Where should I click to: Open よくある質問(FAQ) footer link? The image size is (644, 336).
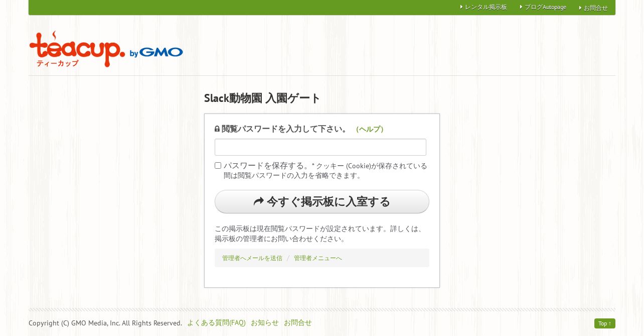click(216, 323)
